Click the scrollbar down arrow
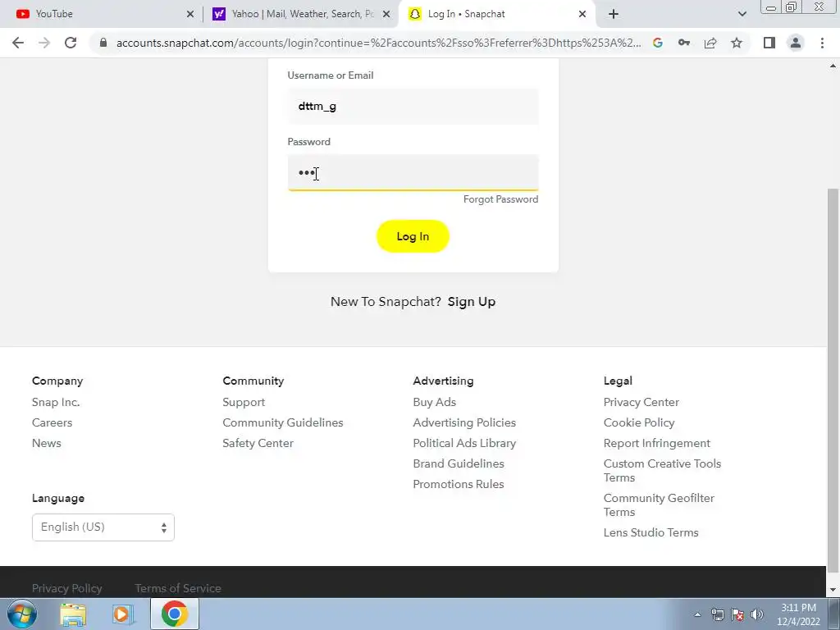The image size is (840, 630). [833, 590]
